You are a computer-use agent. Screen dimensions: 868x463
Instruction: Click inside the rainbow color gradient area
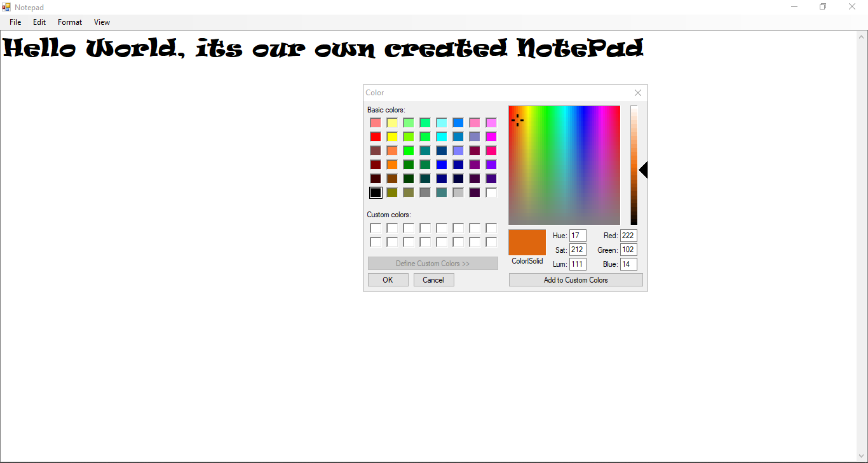[564, 165]
